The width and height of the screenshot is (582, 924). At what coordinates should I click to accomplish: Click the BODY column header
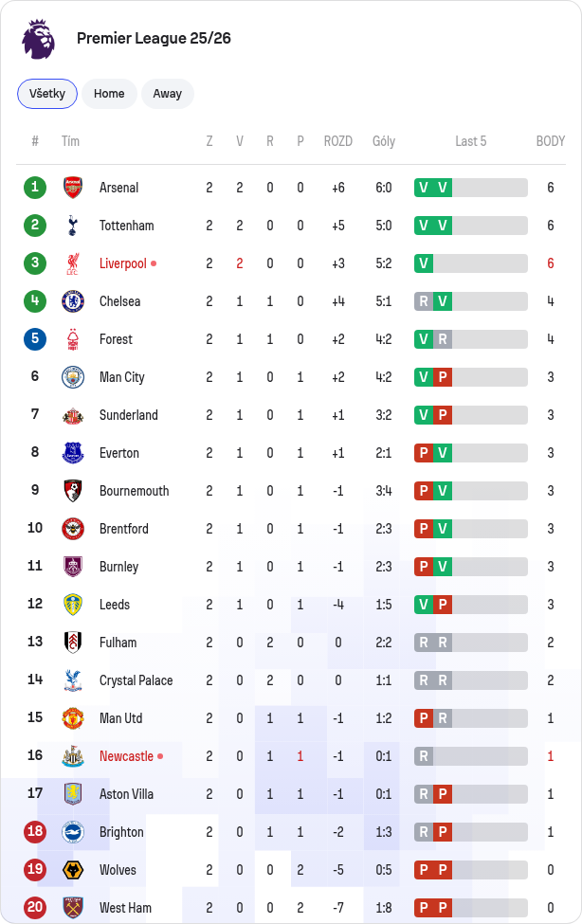point(550,141)
